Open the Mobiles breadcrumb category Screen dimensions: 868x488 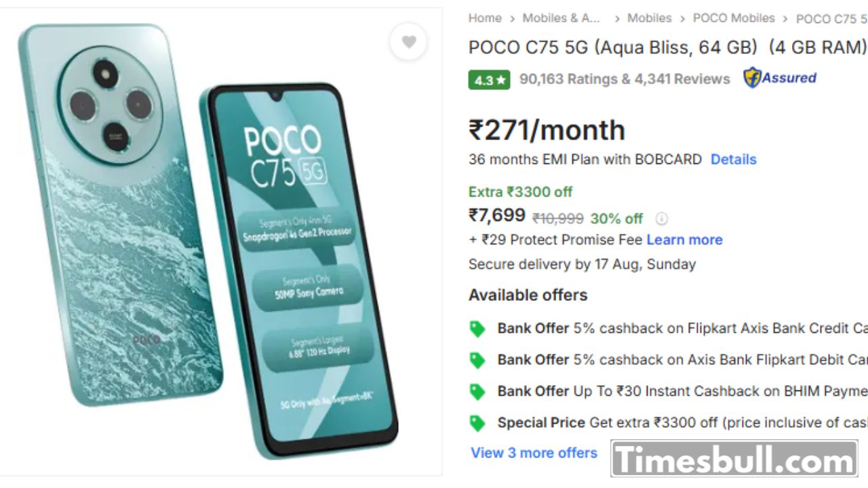point(649,18)
